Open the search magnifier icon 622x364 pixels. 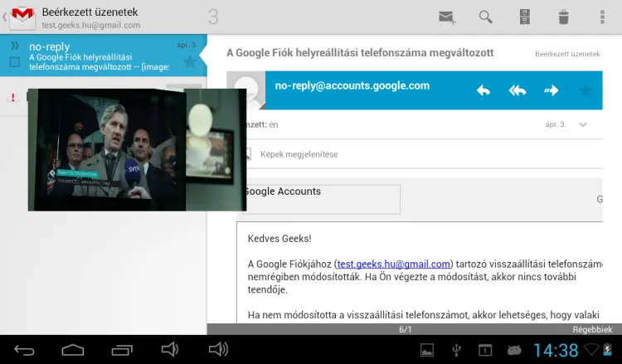[x=486, y=17]
